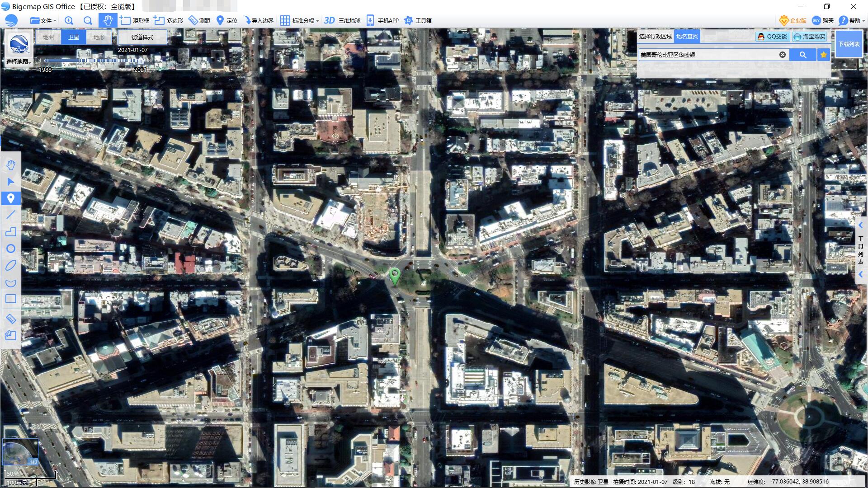Click the zoom in magnifier icon
The width and height of the screenshot is (868, 488).
tap(69, 20)
